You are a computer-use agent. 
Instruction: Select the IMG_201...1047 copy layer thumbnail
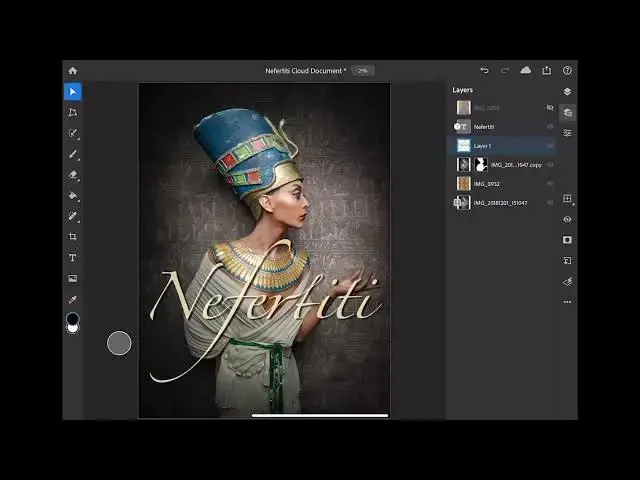[x=464, y=165]
